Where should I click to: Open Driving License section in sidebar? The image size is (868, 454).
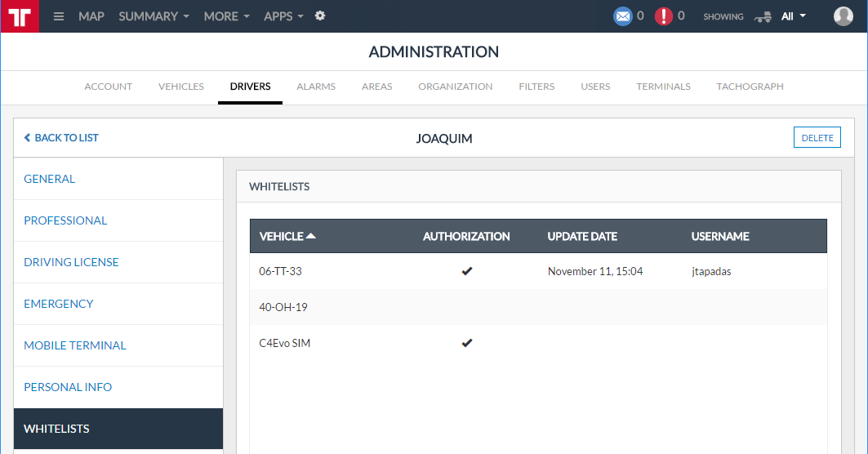click(71, 262)
